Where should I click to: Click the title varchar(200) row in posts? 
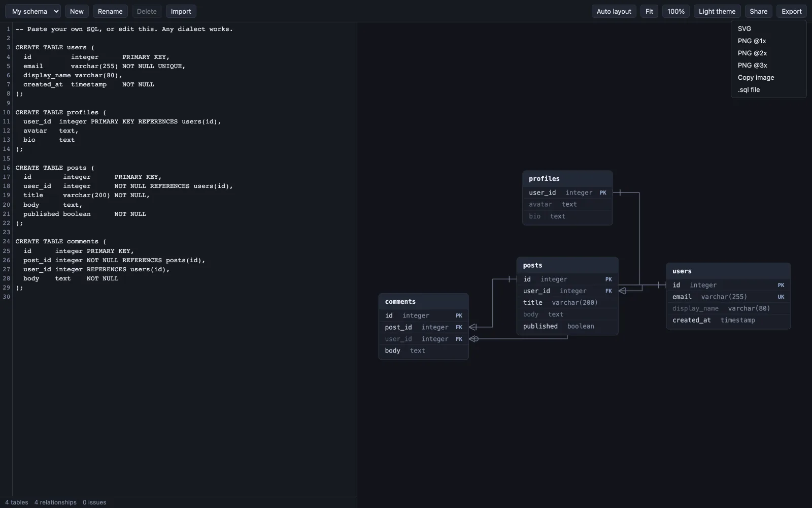coord(567,302)
